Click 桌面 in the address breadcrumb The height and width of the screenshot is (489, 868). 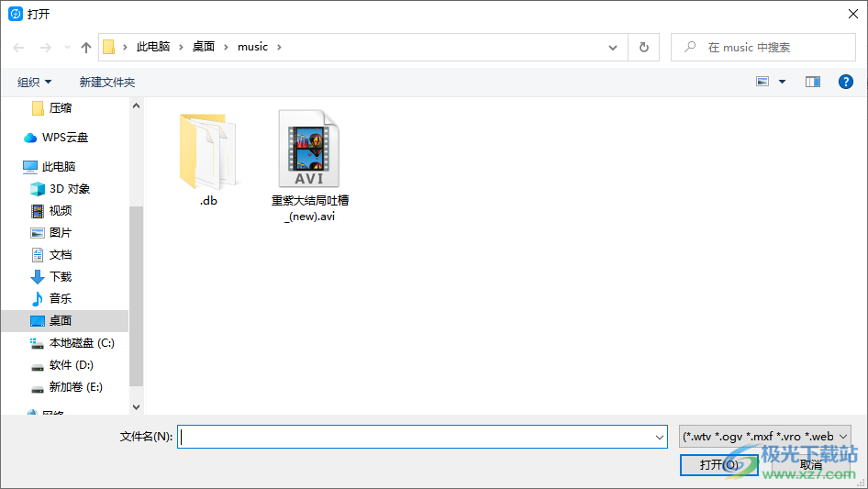(x=203, y=47)
